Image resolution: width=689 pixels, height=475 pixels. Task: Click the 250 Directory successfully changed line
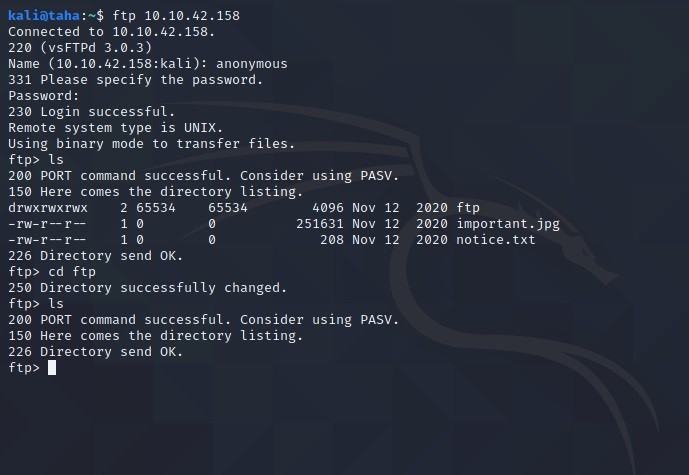pyautogui.click(x=147, y=288)
